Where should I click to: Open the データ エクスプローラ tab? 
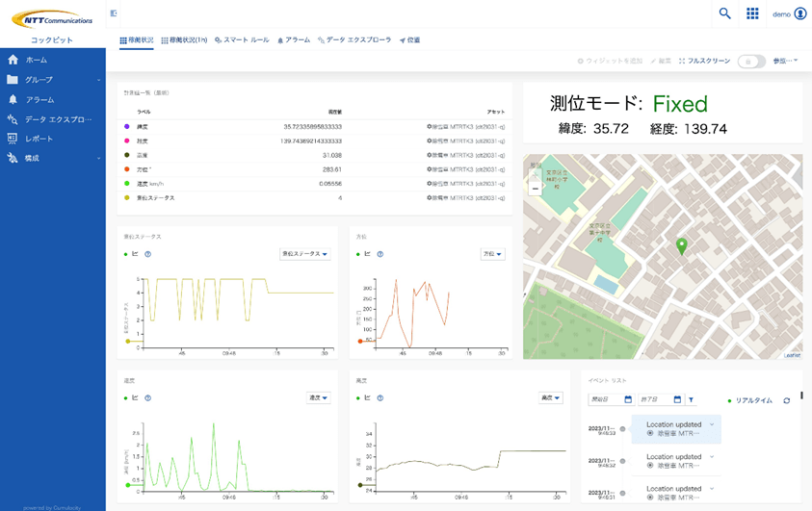pyautogui.click(x=354, y=40)
